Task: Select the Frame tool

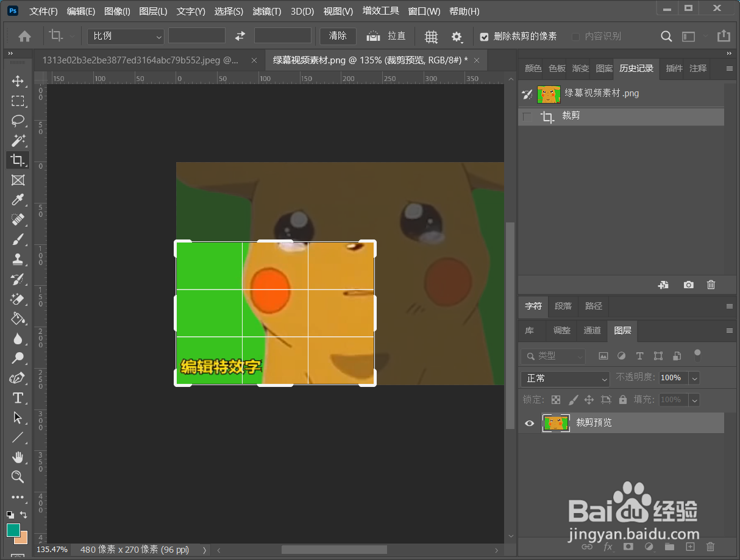Action: [18, 180]
